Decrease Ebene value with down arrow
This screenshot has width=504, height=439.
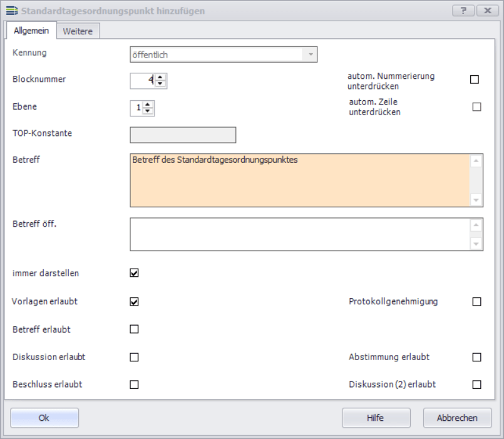[x=148, y=111]
